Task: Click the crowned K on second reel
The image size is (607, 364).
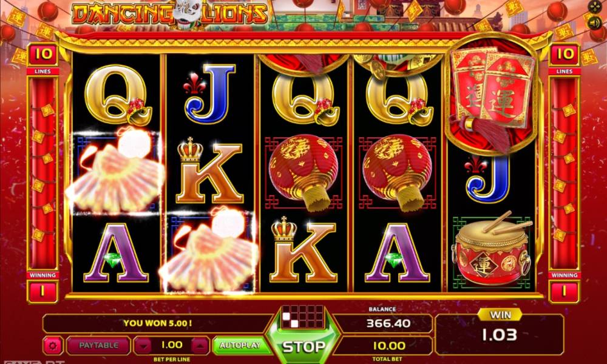Action: [209, 170]
